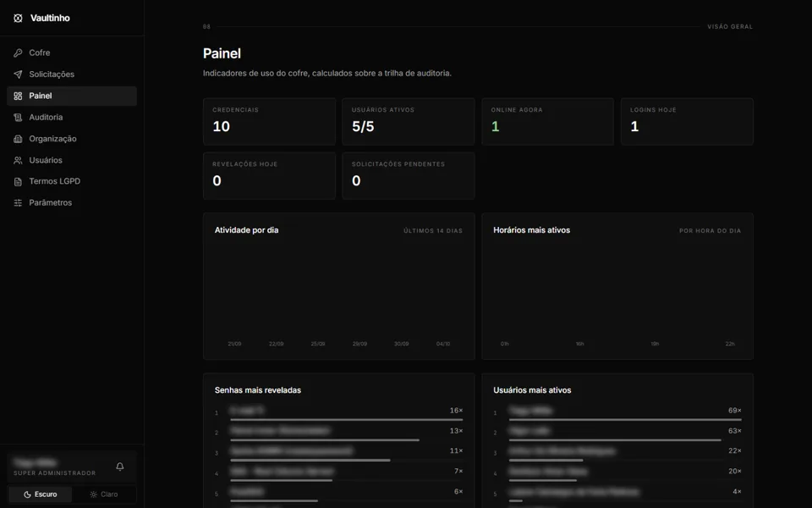Click the Painel grid icon
This screenshot has height=508, width=812.
(18, 96)
